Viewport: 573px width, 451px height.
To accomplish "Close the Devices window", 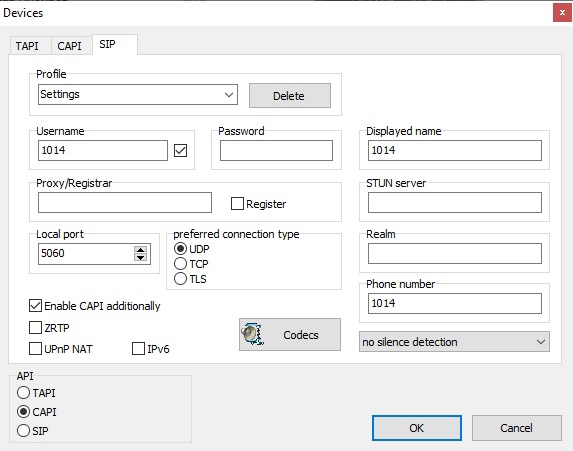I will [x=562, y=13].
